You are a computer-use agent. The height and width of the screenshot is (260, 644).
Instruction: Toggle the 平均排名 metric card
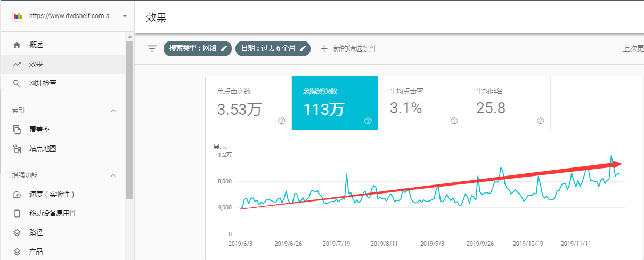pos(508,103)
